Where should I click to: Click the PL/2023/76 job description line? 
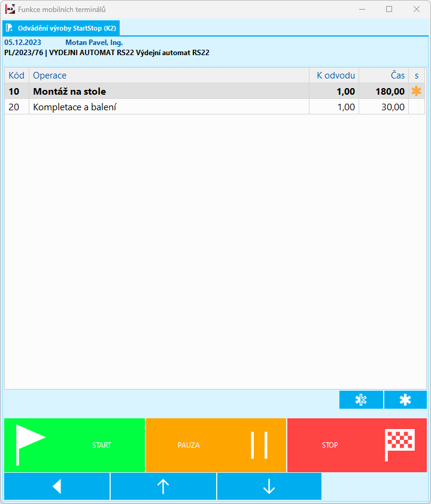tap(107, 53)
